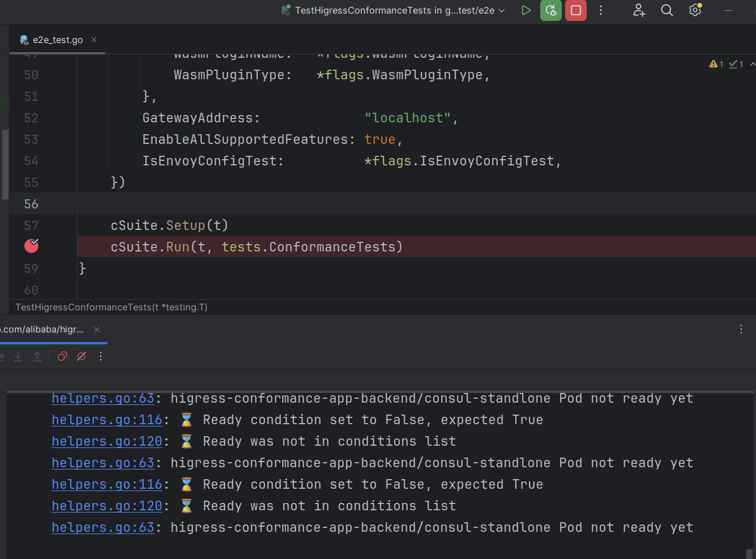Image resolution: width=756 pixels, height=559 pixels.
Task: Run the TestHigressConformanceTests configuration
Action: pyautogui.click(x=526, y=10)
